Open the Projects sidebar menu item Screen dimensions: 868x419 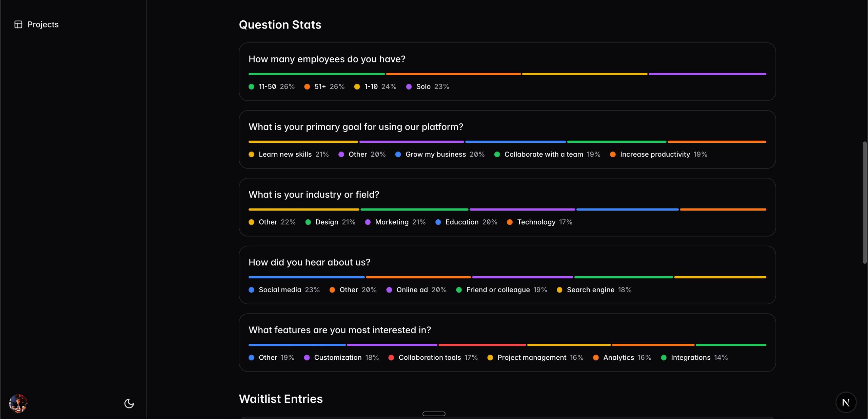tap(43, 24)
